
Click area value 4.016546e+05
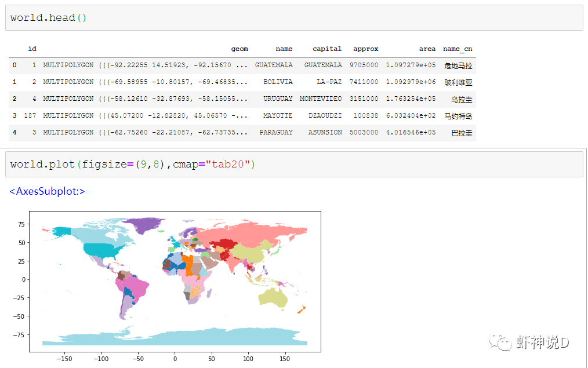pos(411,132)
